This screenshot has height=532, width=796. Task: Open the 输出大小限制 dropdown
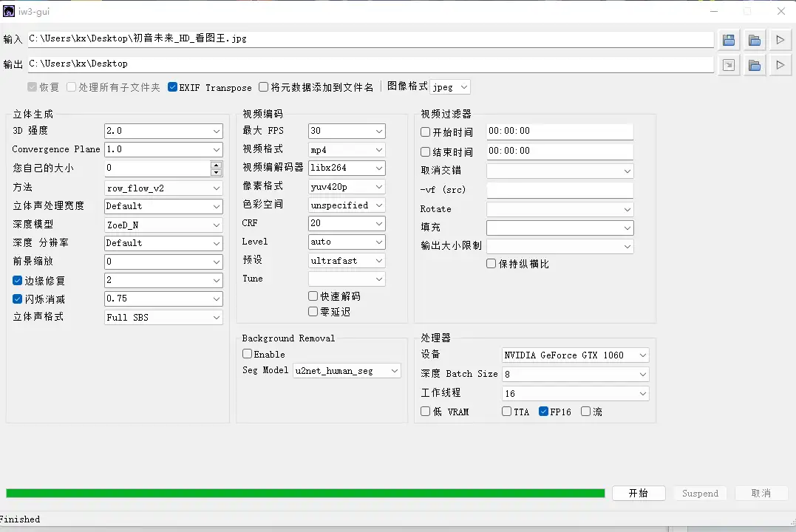coord(560,246)
